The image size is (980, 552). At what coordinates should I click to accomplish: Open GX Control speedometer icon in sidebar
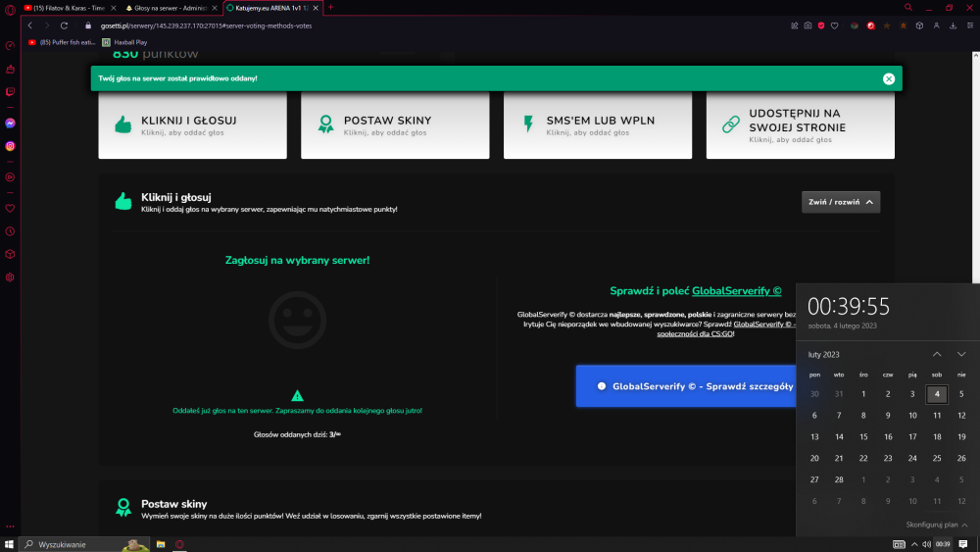point(10,46)
